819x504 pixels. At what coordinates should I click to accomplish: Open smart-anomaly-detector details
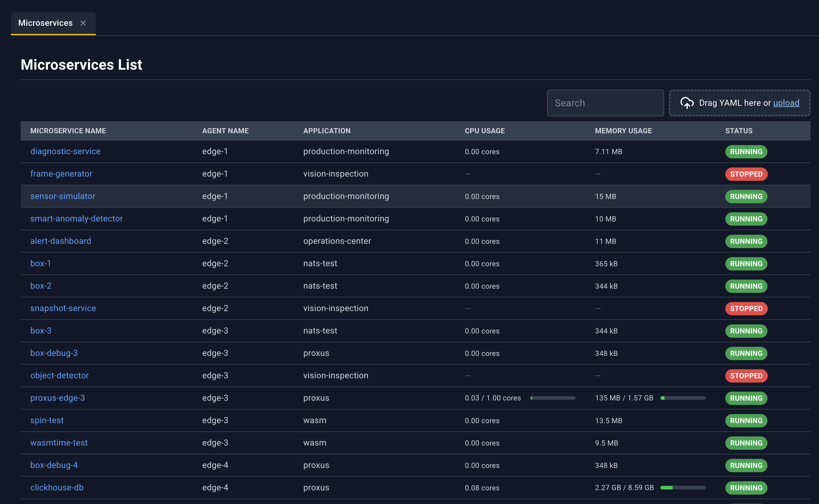(76, 219)
